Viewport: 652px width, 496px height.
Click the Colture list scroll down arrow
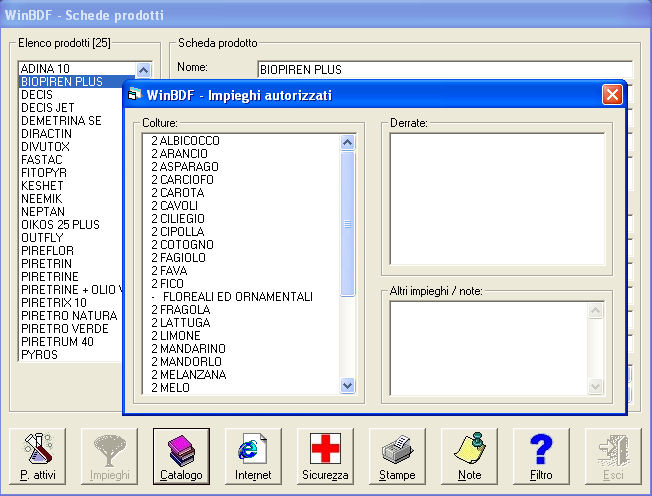[x=348, y=385]
